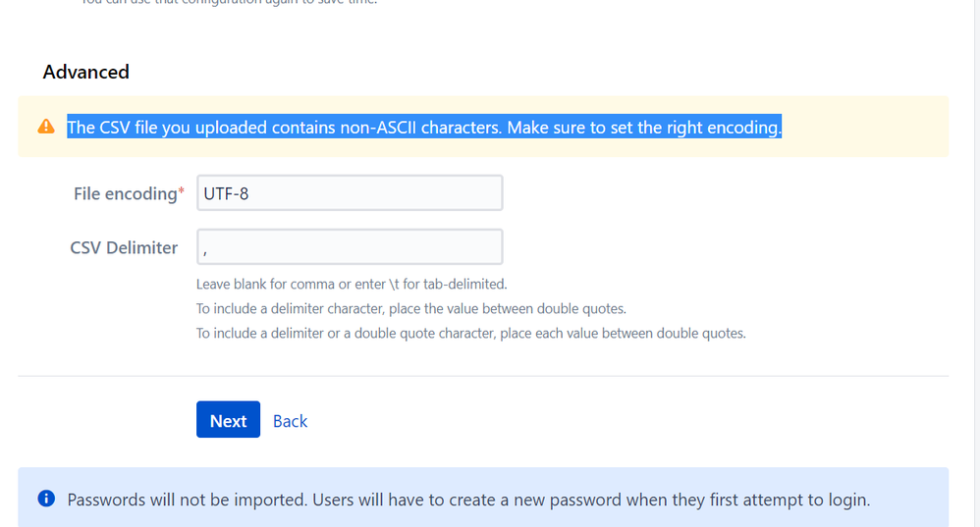Click the vertical scrollbar on the right edge
This screenshot has height=527, width=980.
976,263
